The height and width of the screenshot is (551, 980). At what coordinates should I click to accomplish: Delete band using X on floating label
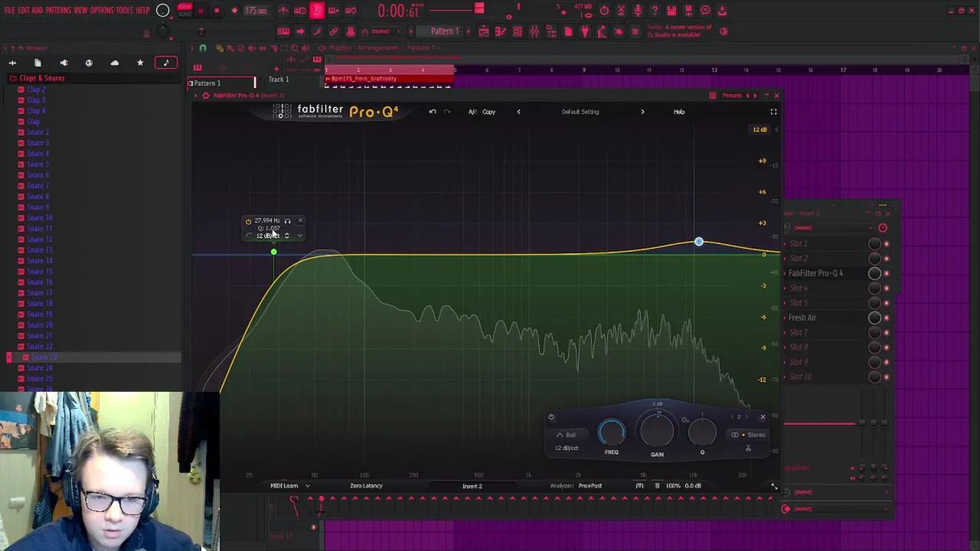300,220
